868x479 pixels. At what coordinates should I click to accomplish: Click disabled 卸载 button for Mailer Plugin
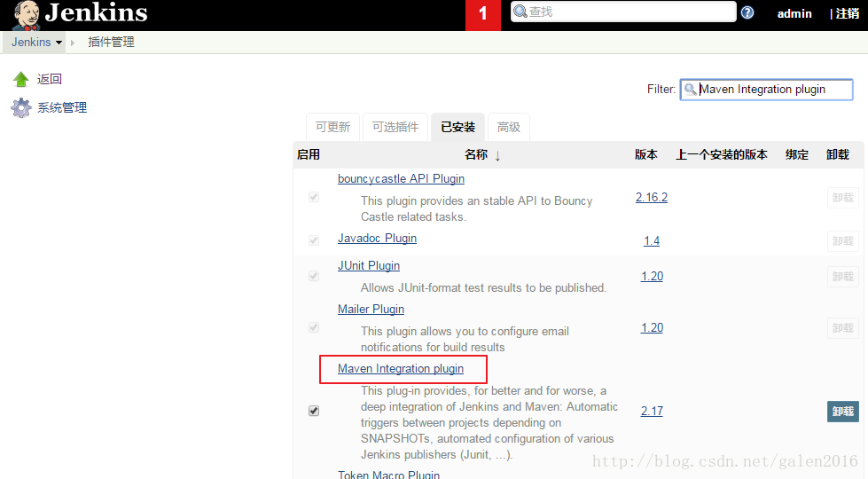click(843, 328)
